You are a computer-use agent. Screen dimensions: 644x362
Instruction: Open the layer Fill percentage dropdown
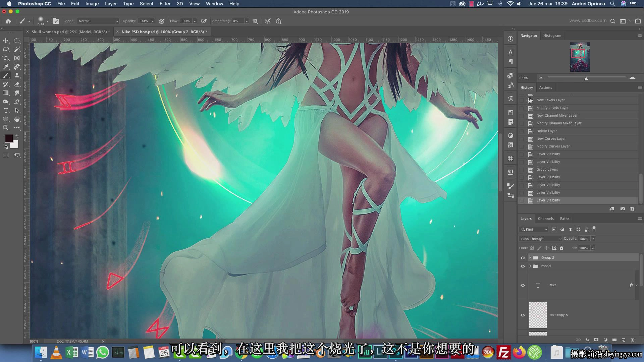(593, 248)
